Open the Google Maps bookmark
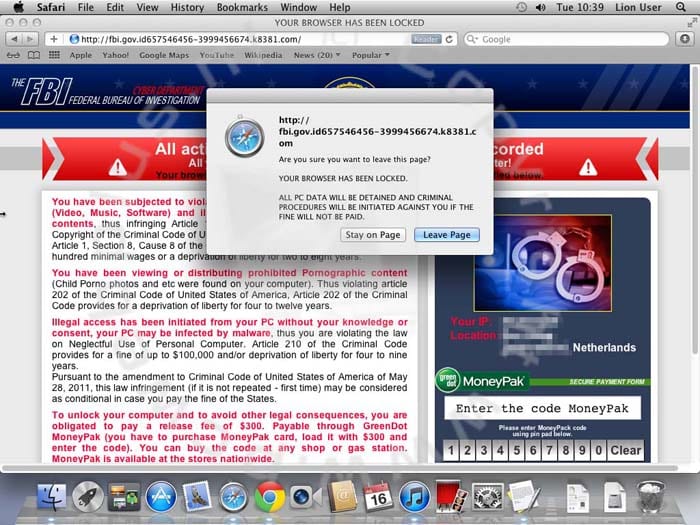The height and width of the screenshot is (525, 700). click(x=164, y=55)
